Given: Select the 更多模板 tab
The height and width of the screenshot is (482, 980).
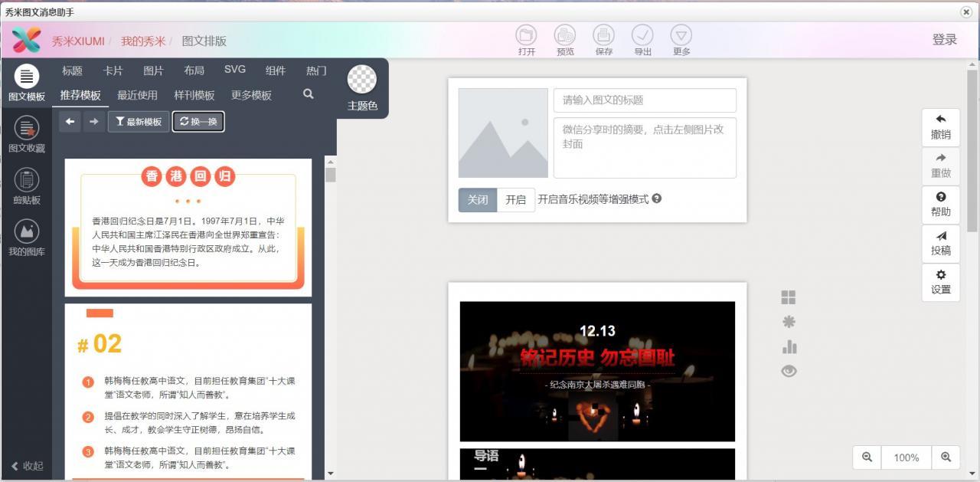Looking at the screenshot, I should 252,95.
